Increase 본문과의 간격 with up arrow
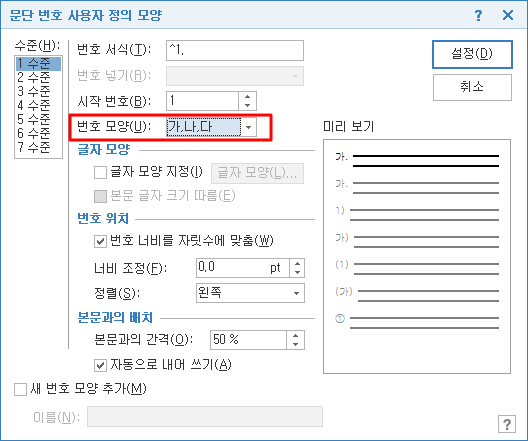Image resolution: width=528 pixels, height=441 pixels. pos(295,336)
